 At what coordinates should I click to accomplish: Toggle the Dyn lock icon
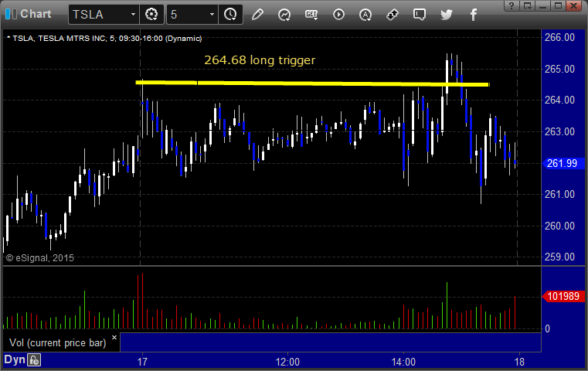point(34,360)
